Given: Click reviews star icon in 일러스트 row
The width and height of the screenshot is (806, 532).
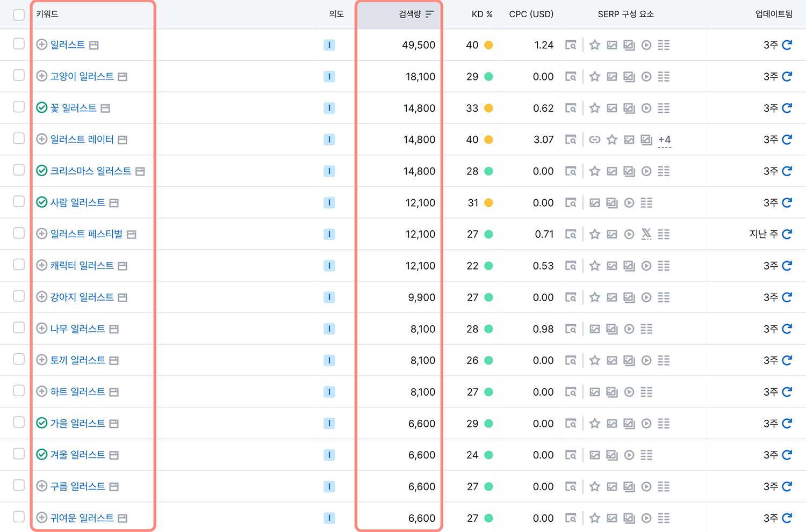Looking at the screenshot, I should click(595, 45).
